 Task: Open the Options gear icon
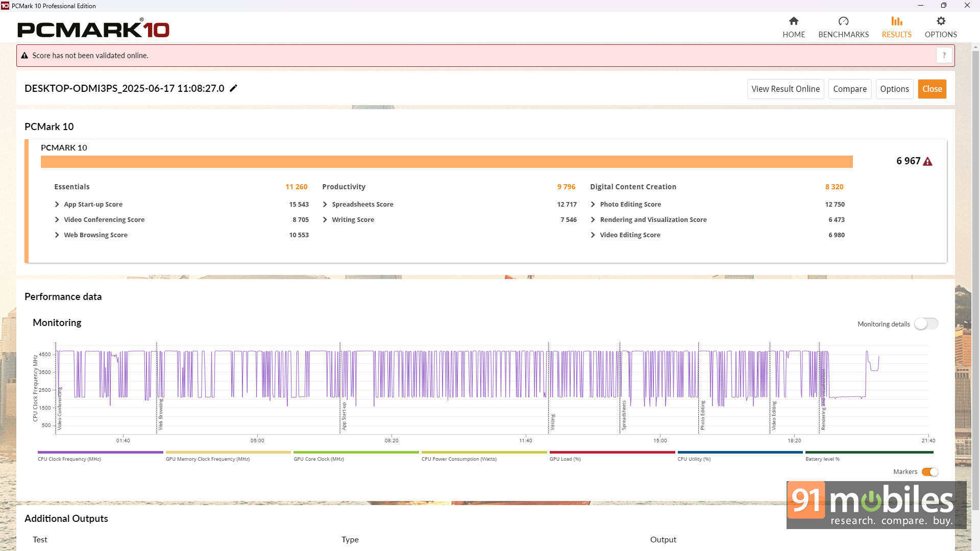point(941,21)
